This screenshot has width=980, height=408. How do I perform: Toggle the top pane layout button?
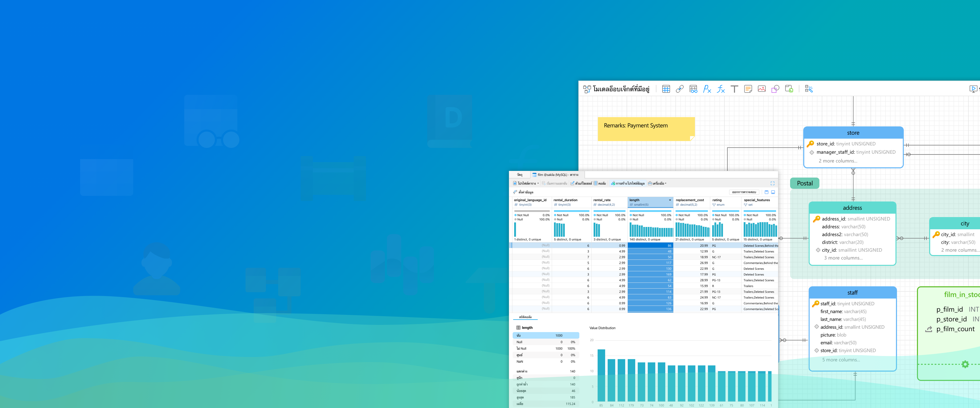click(767, 192)
